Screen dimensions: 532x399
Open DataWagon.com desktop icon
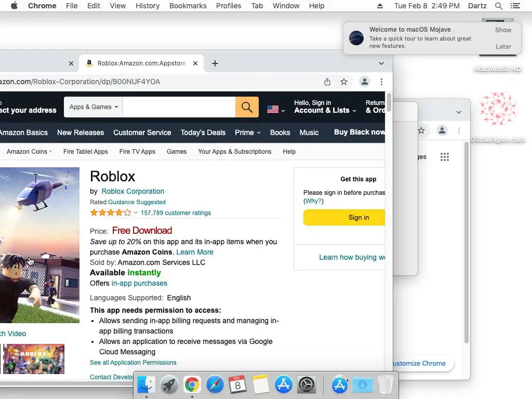point(498,117)
